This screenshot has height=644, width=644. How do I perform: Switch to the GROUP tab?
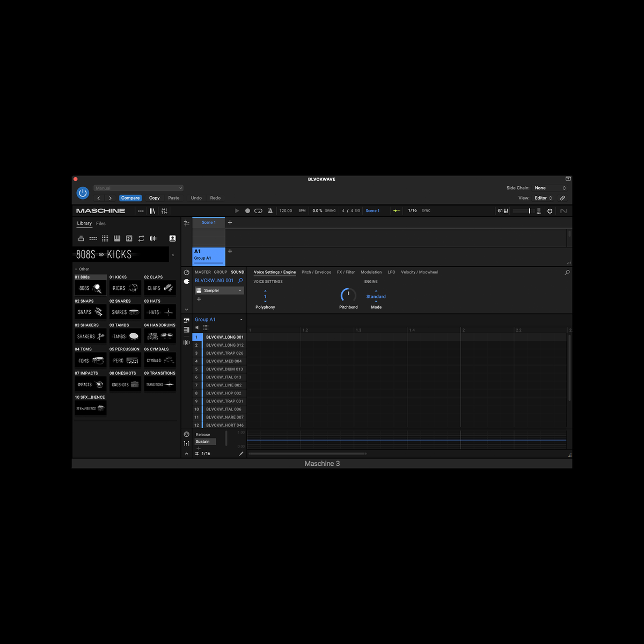[x=221, y=272]
